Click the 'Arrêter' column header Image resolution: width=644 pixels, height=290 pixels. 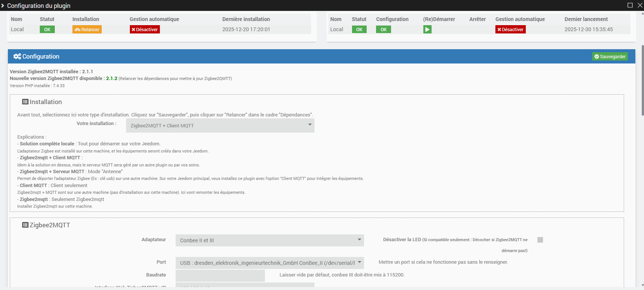point(477,19)
